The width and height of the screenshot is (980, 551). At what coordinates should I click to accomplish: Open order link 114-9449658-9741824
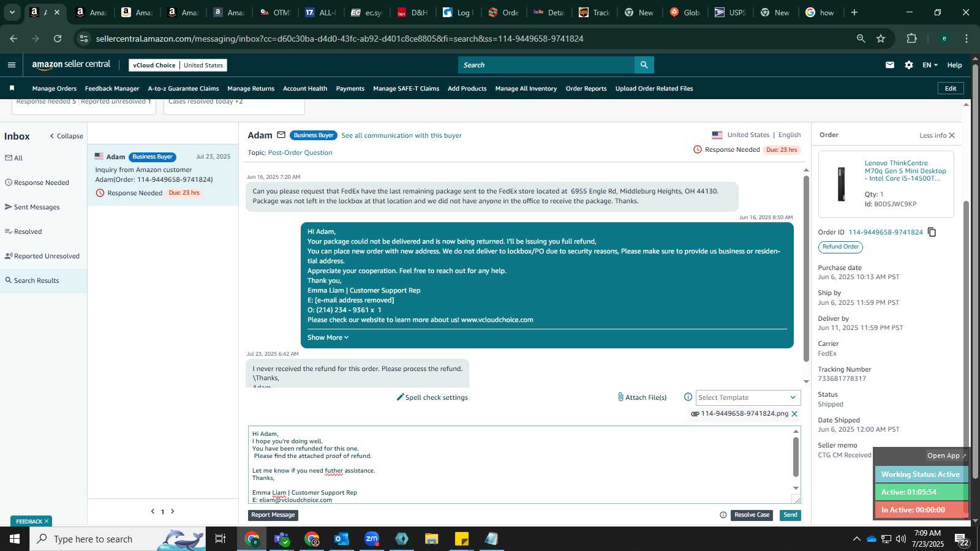[x=885, y=232]
